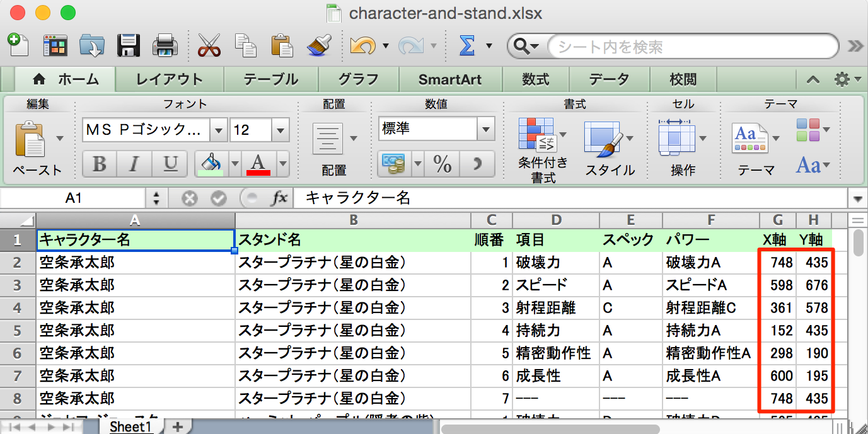Click the Name Box showing A1
The height and width of the screenshot is (434, 868).
click(x=74, y=199)
